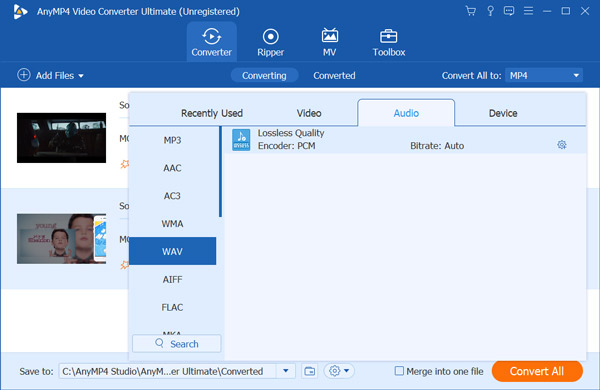Choose AIFF in the format list
The image size is (600, 390).
[173, 279]
